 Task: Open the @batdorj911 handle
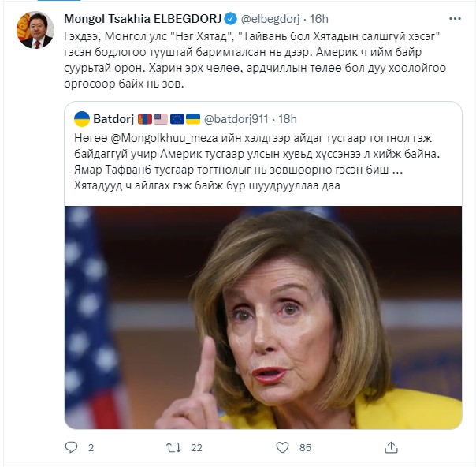238,119
